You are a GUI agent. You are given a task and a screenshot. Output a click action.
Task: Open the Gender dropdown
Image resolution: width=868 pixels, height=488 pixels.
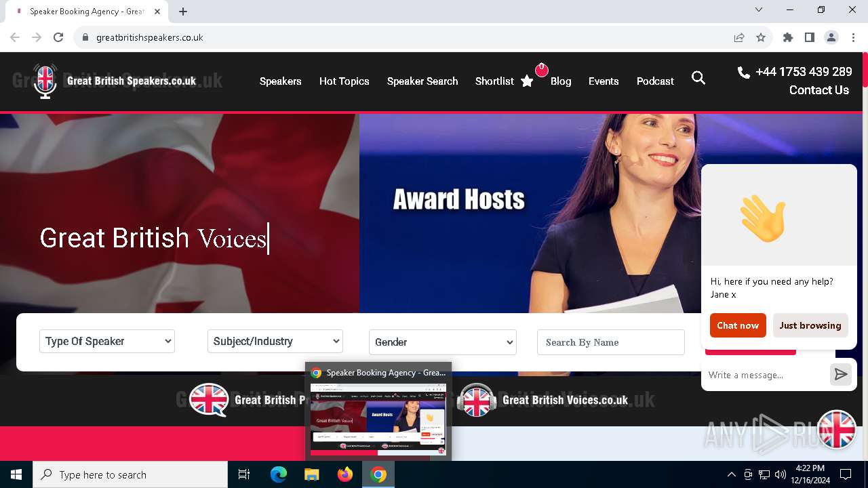coord(443,342)
